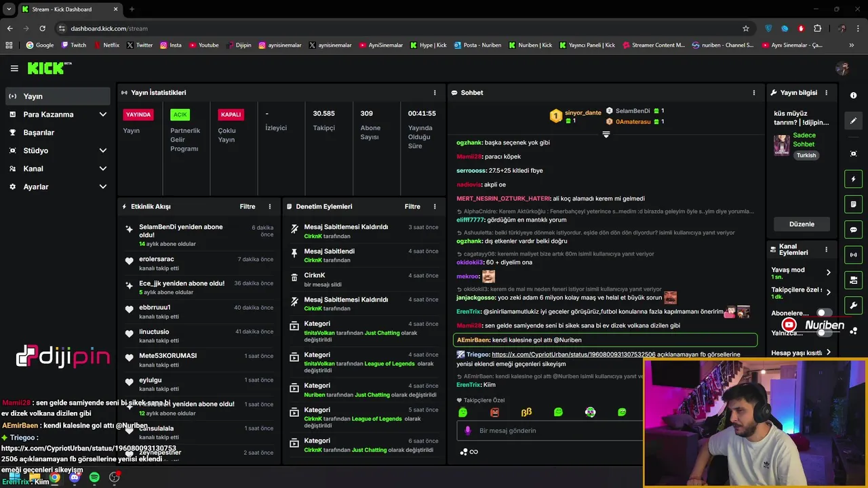This screenshot has height=488, width=868.
Task: Click the broadcast signal icon in right rail
Action: pos(854,255)
